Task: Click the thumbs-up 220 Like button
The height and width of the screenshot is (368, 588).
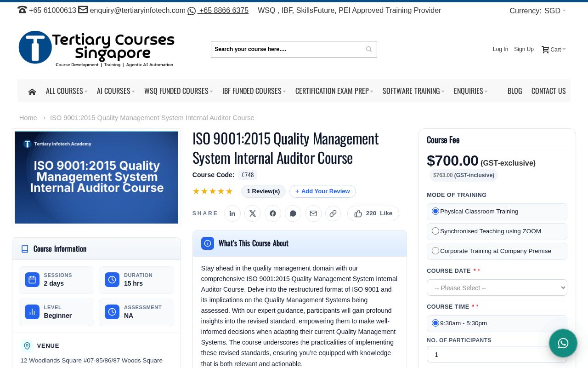Action: coord(373,213)
